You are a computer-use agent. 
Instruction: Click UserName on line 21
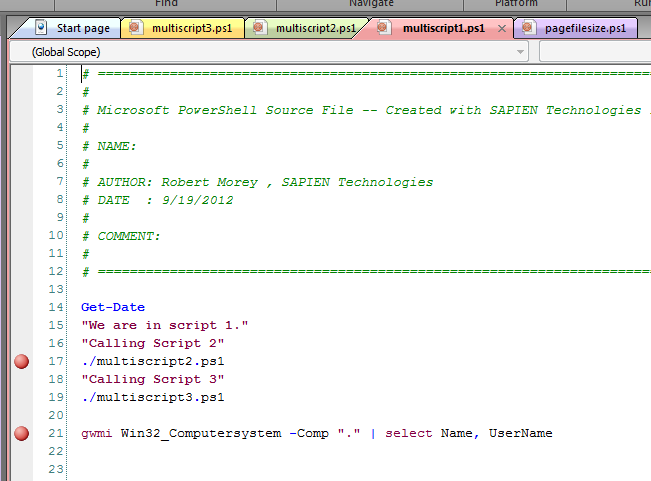[520, 433]
